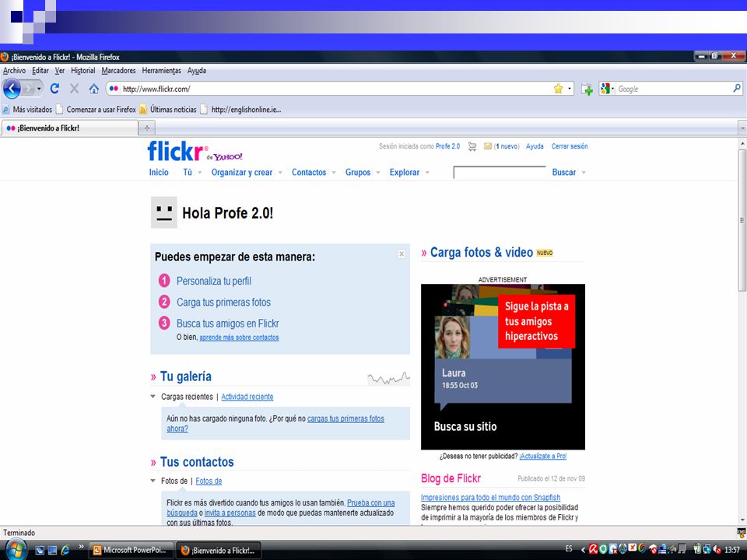Open the Historial menu

click(83, 71)
